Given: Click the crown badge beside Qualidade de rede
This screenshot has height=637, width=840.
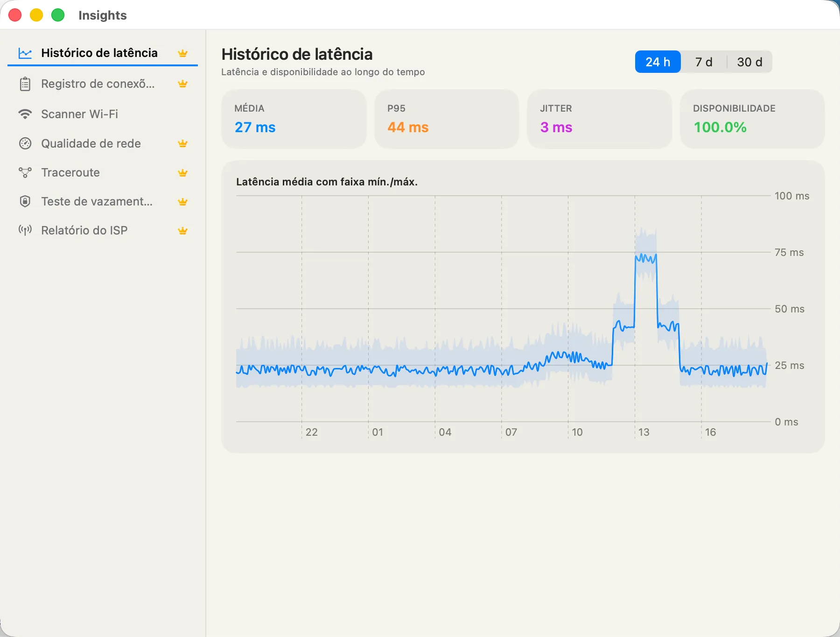Looking at the screenshot, I should coord(183,143).
